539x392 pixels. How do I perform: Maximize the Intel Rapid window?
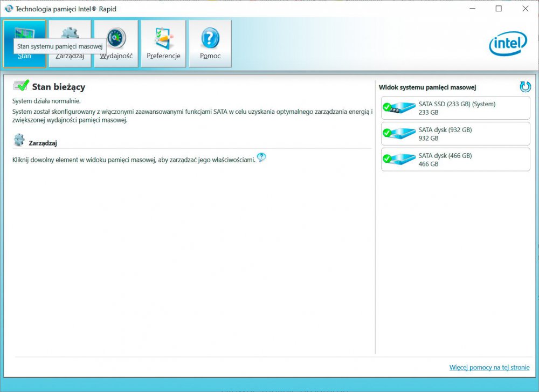pos(499,9)
